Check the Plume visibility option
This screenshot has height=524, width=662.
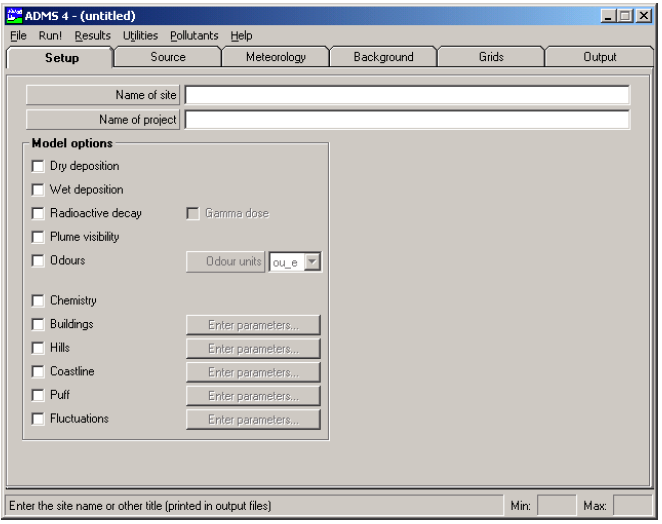(38, 237)
